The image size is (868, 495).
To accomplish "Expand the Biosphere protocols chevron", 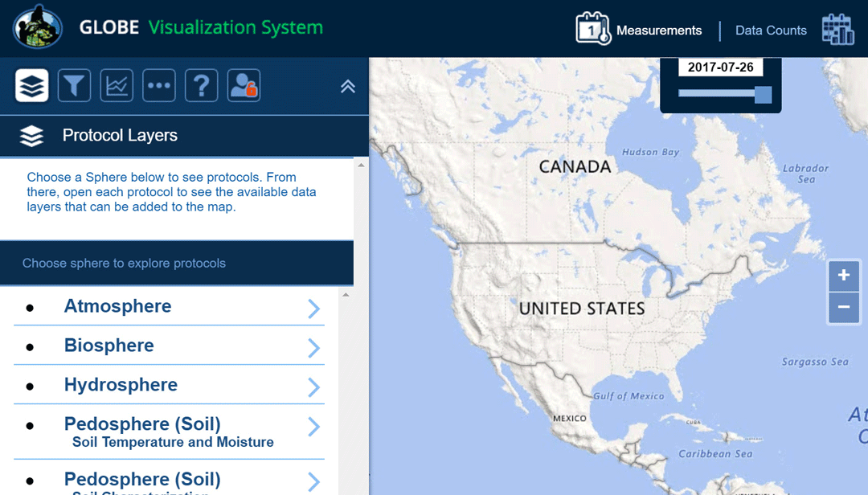I will 313,347.
